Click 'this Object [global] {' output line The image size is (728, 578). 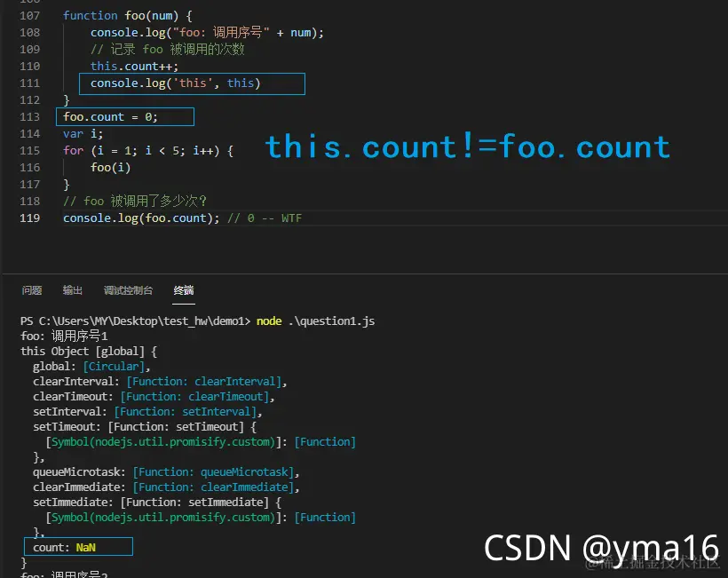pos(89,352)
